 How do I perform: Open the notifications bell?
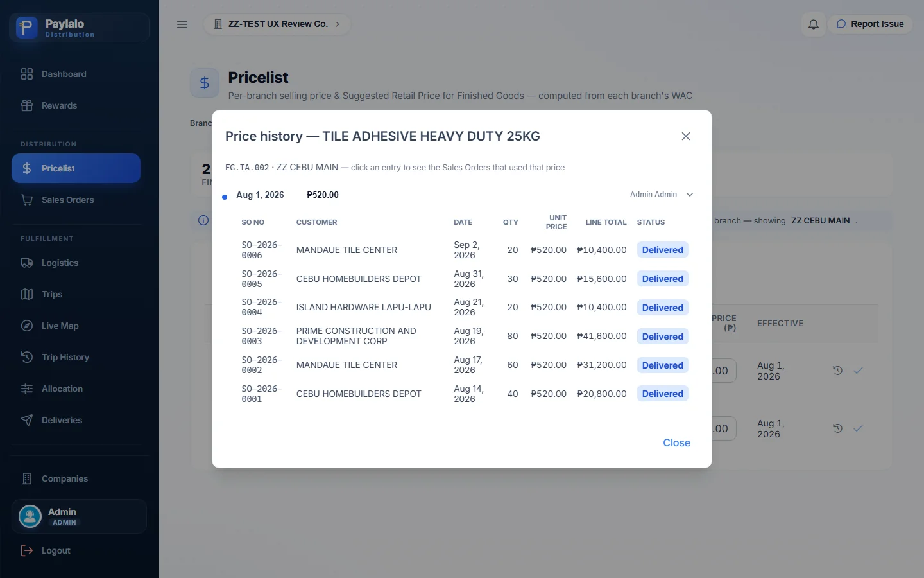click(x=813, y=24)
